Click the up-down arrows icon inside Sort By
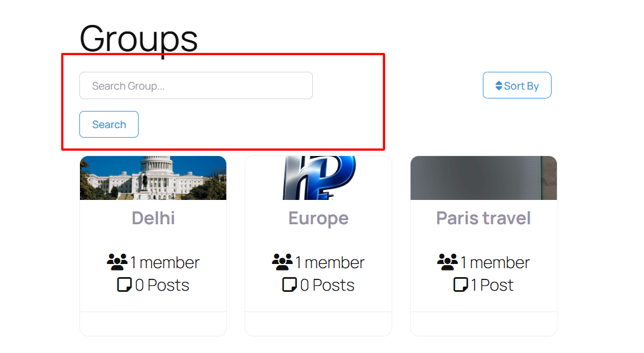 click(x=499, y=85)
